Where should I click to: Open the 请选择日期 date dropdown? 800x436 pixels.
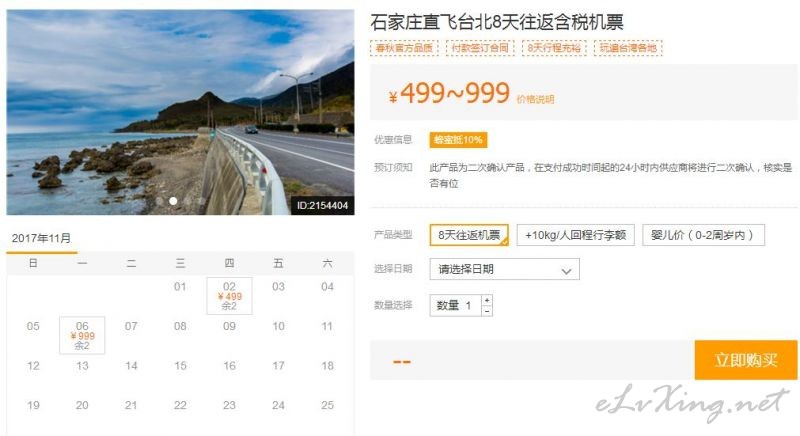click(x=505, y=269)
